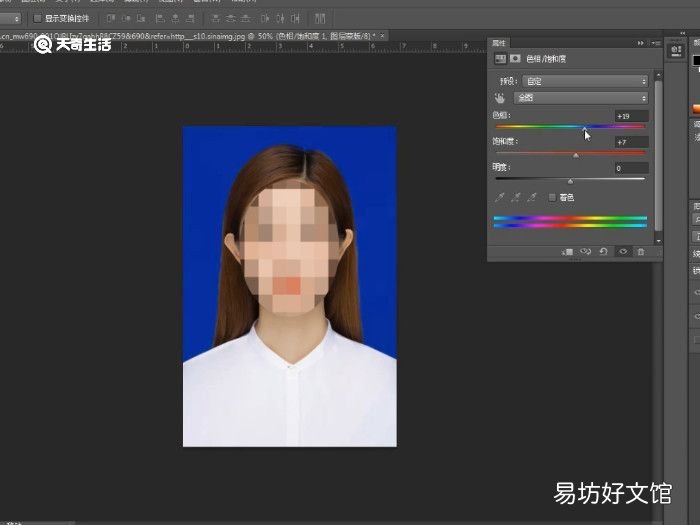Click the 色相 value field showing +19

point(631,116)
